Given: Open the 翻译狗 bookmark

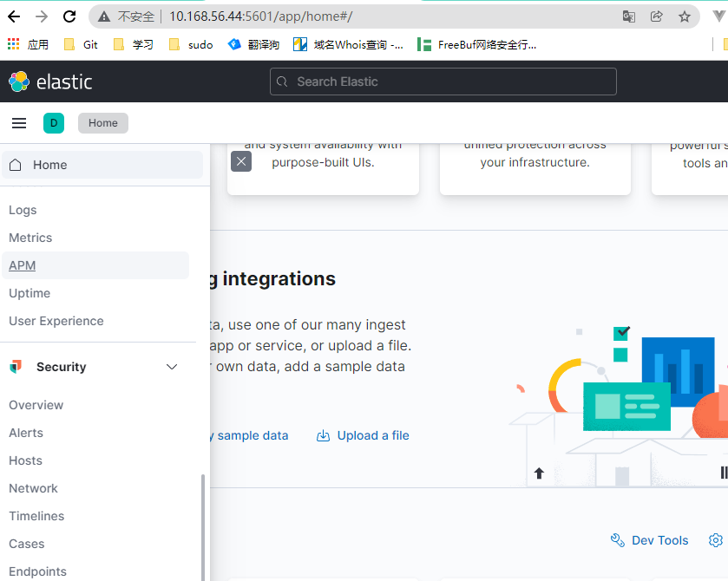Looking at the screenshot, I should [253, 44].
